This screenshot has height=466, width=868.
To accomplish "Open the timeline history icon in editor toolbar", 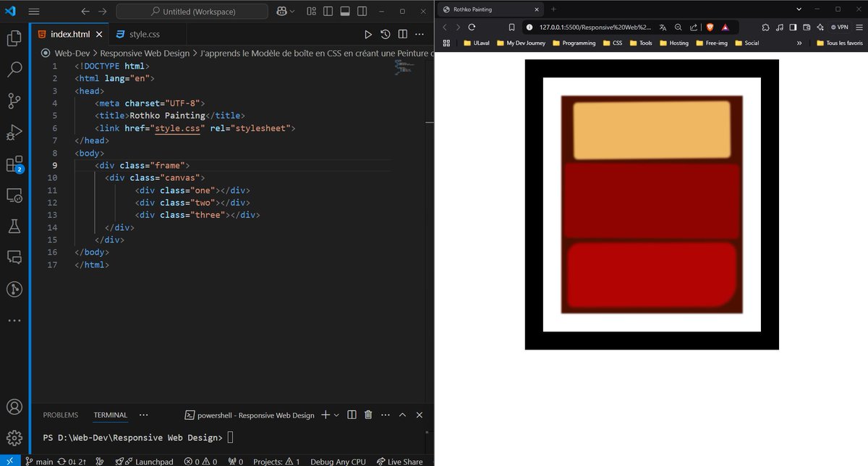I will pos(386,34).
